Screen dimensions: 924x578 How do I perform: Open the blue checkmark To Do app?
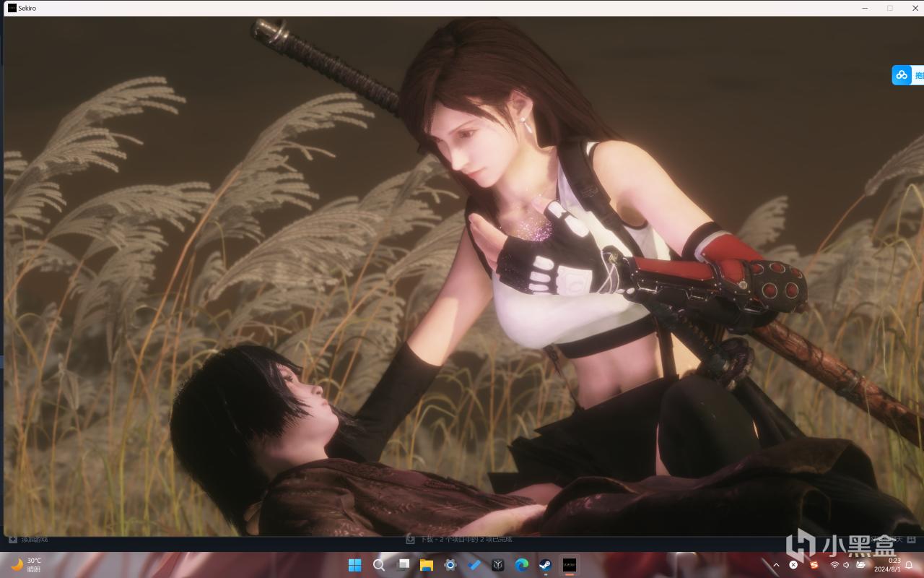pos(474,565)
